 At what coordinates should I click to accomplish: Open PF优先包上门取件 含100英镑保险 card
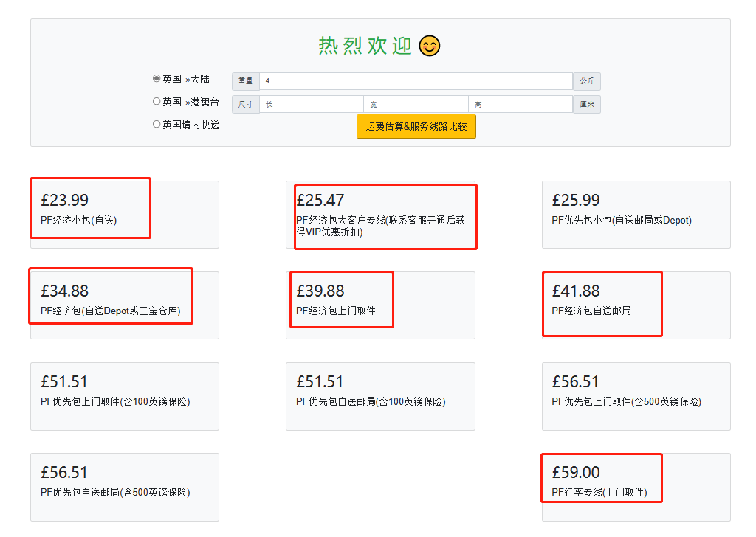click(x=125, y=395)
